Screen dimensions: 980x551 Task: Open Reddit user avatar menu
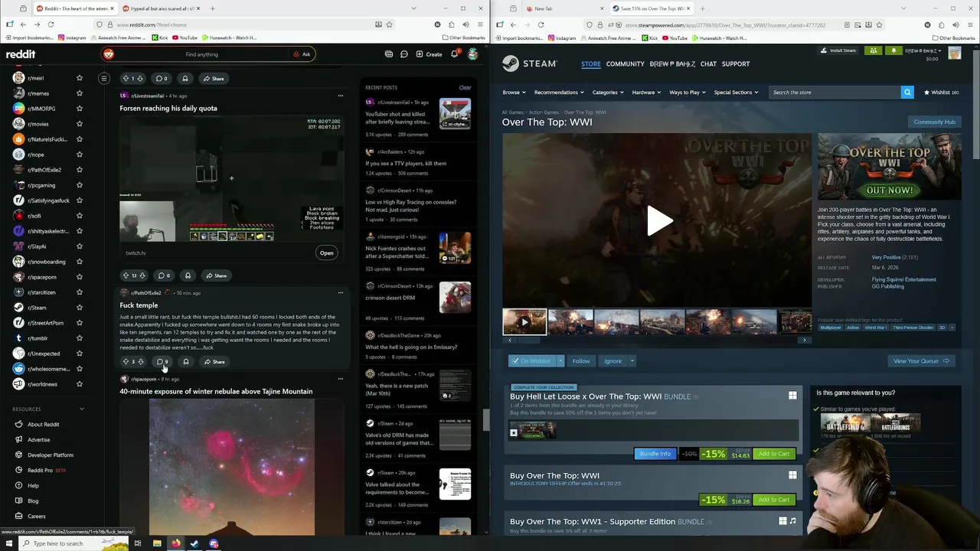pos(473,54)
